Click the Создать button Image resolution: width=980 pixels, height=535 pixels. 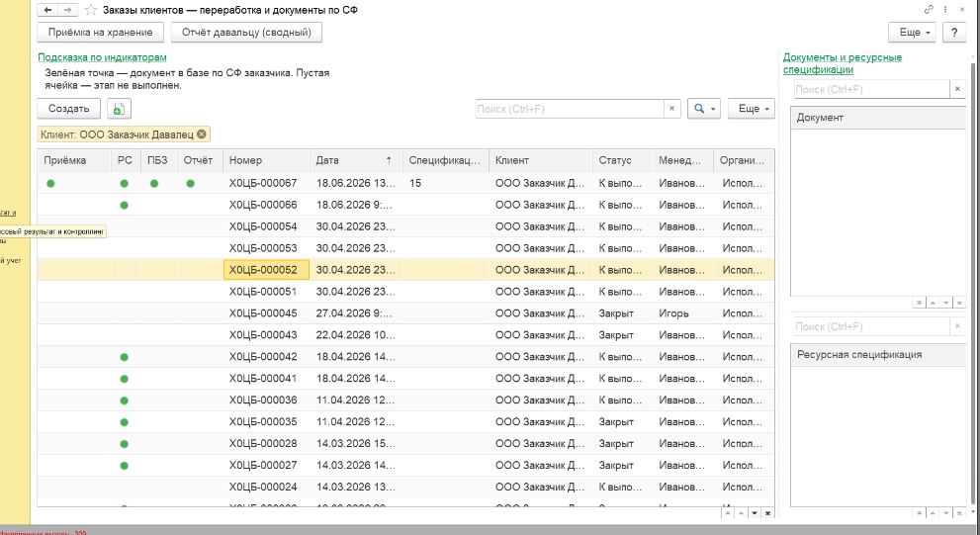coord(69,109)
